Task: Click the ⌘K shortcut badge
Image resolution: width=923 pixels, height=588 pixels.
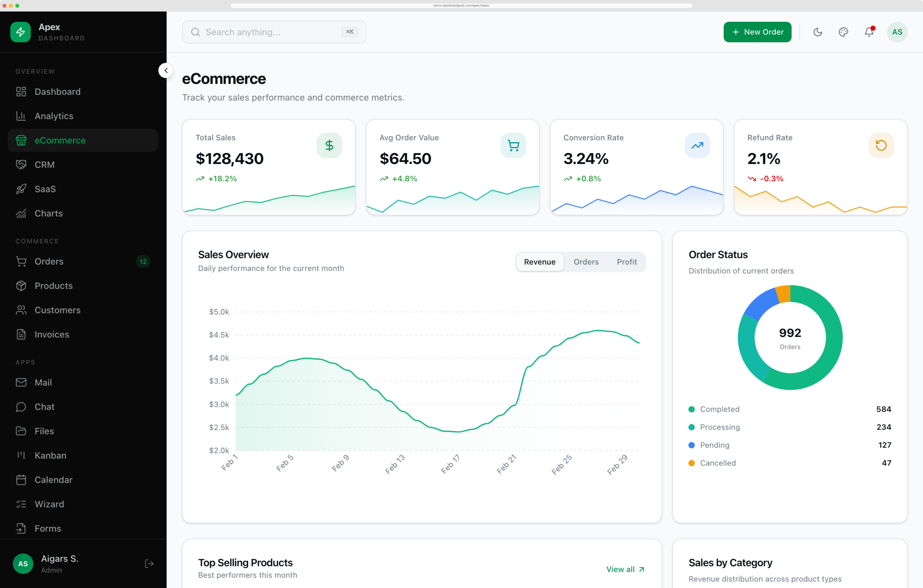Action: click(x=350, y=32)
